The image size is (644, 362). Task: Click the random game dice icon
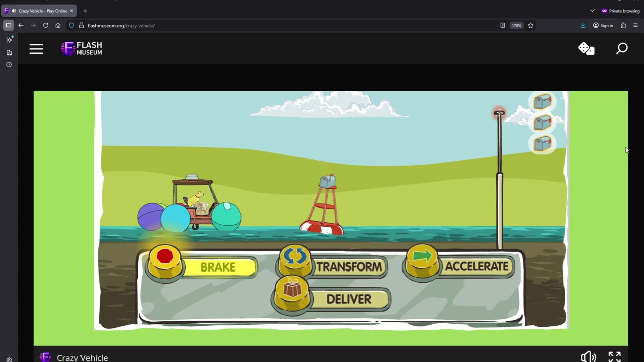coord(586,48)
